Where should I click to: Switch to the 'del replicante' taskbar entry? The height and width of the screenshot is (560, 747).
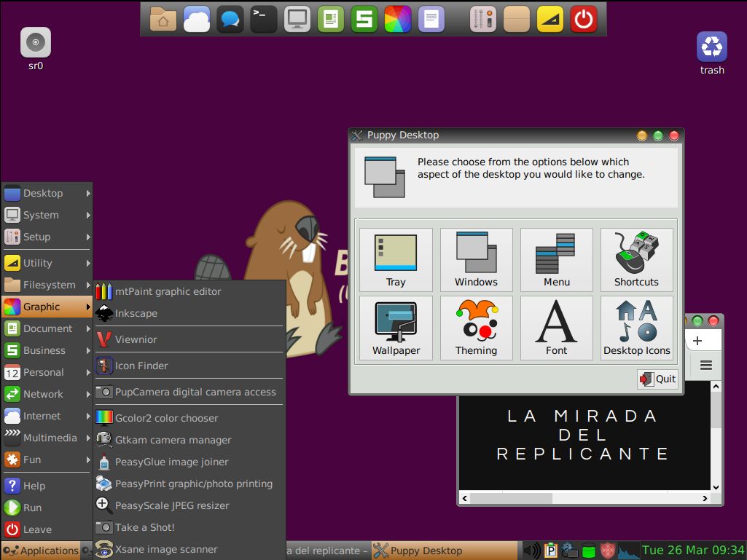(x=328, y=551)
